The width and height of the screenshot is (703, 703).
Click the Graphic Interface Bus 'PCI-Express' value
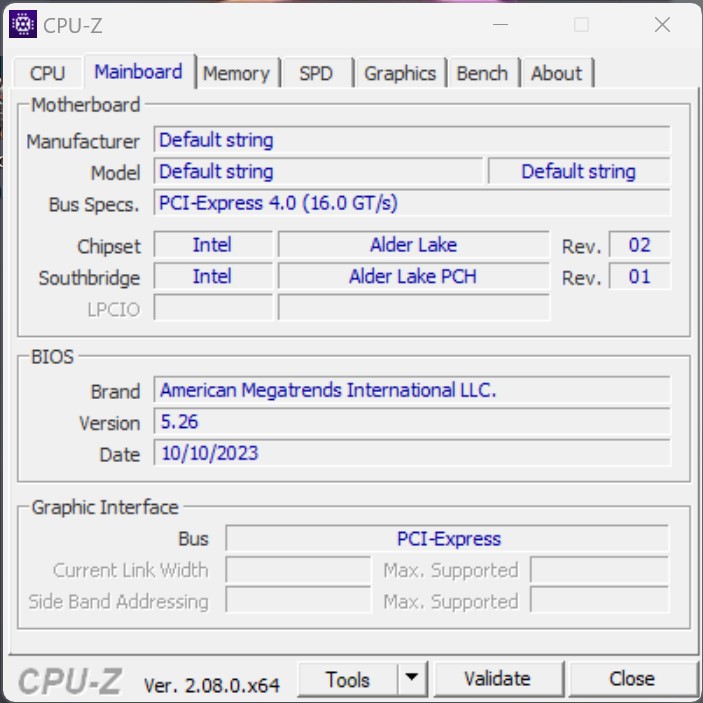coord(447,538)
